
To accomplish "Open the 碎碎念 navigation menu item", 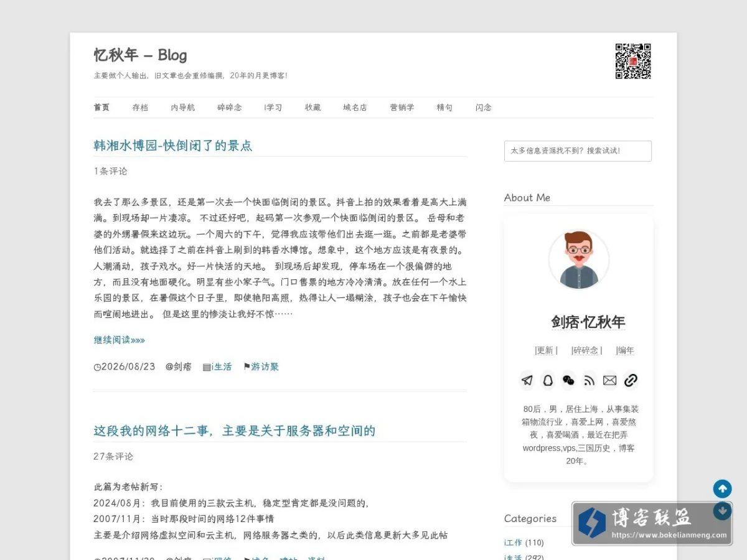I will click(230, 107).
